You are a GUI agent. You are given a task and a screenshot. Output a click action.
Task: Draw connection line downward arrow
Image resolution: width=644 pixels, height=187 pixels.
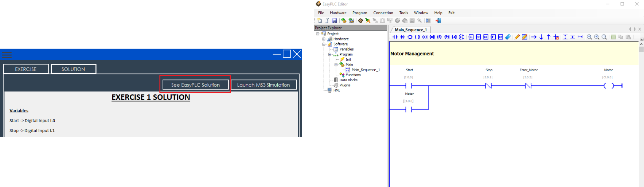(541, 37)
